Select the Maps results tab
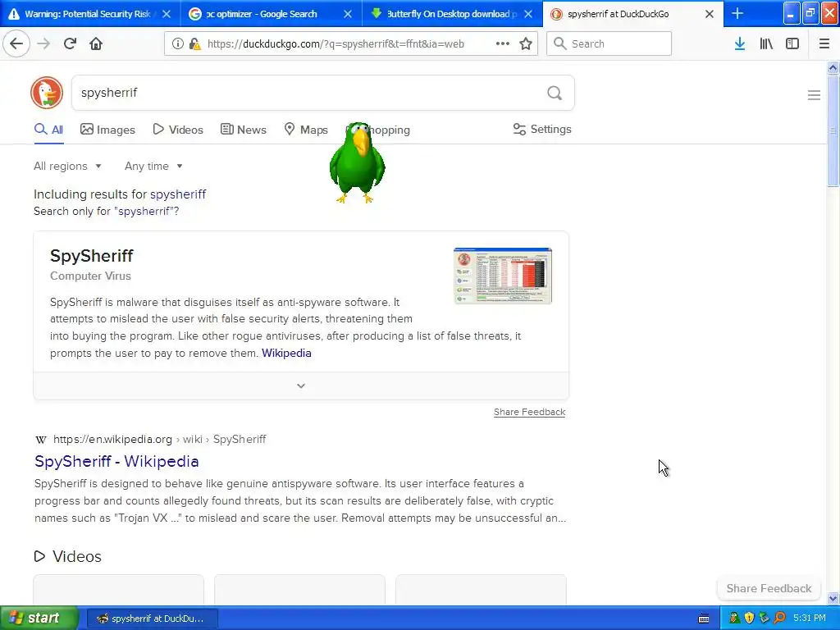The width and height of the screenshot is (840, 630). tap(306, 130)
